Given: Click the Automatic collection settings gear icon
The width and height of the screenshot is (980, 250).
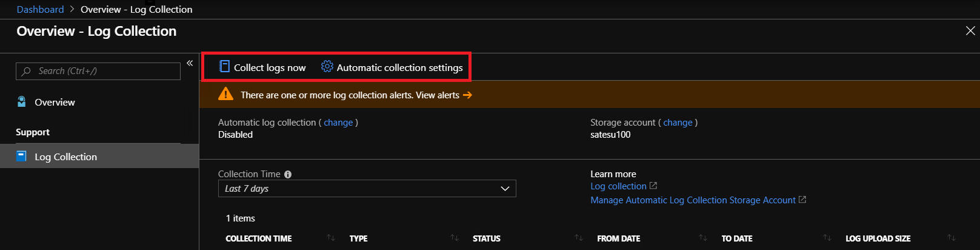Looking at the screenshot, I should [327, 67].
